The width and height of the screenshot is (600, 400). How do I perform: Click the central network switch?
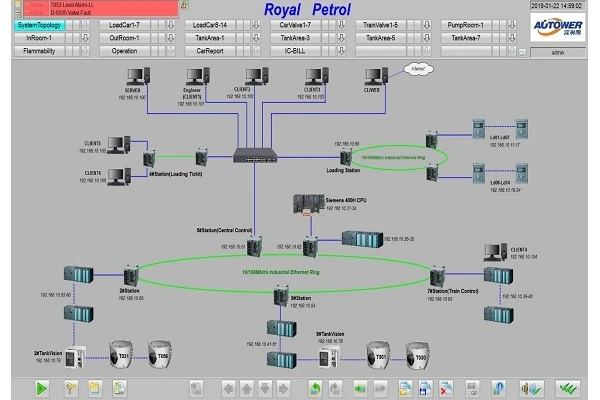point(255,155)
